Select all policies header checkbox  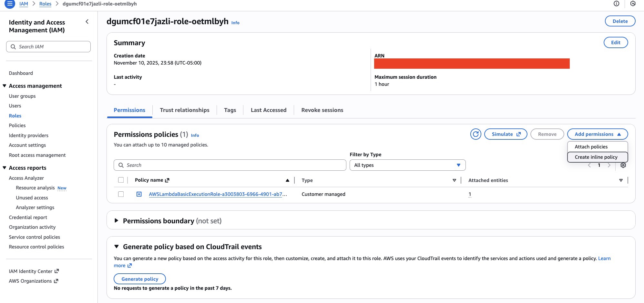(x=121, y=180)
